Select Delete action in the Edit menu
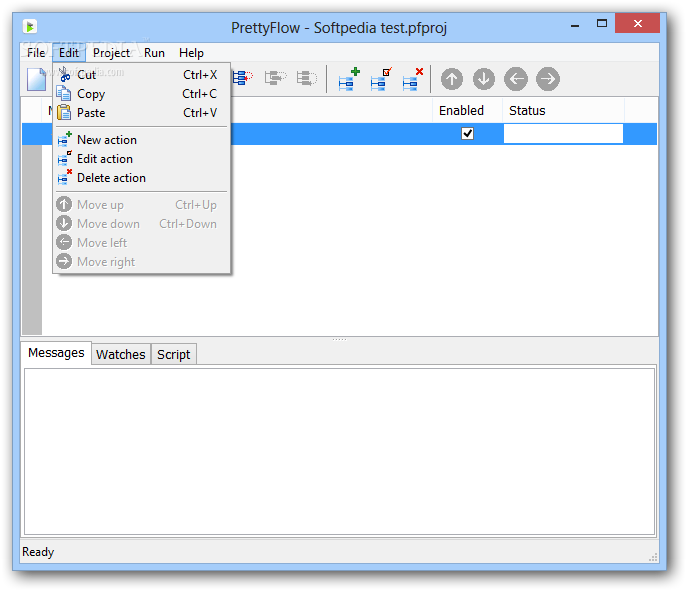 coord(141,178)
